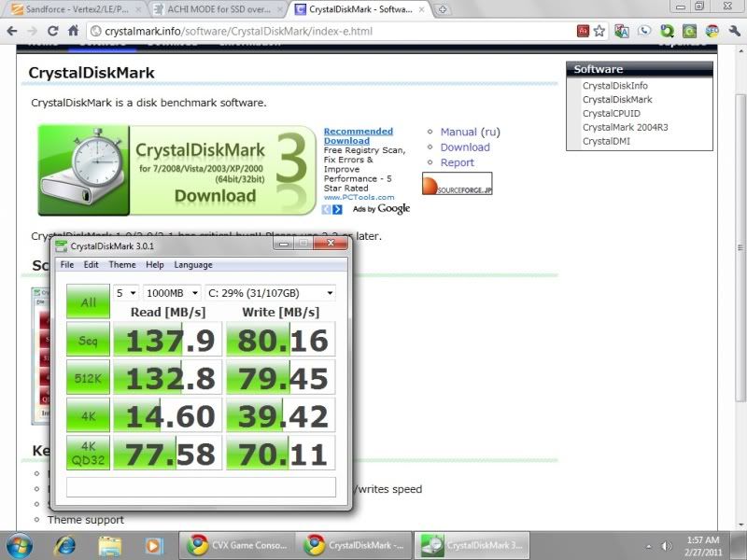Open test count dropdown showing 5
747x560 pixels.
coord(126,293)
